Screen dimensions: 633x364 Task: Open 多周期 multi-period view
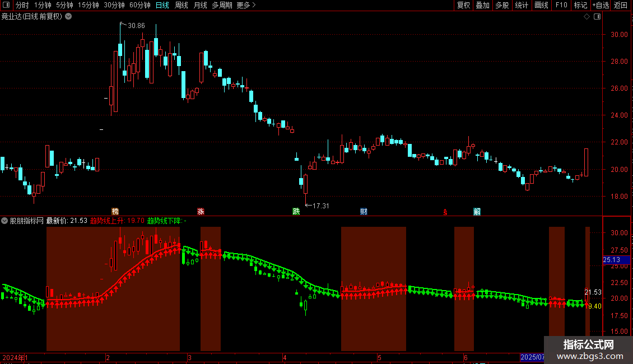coord(222,5)
